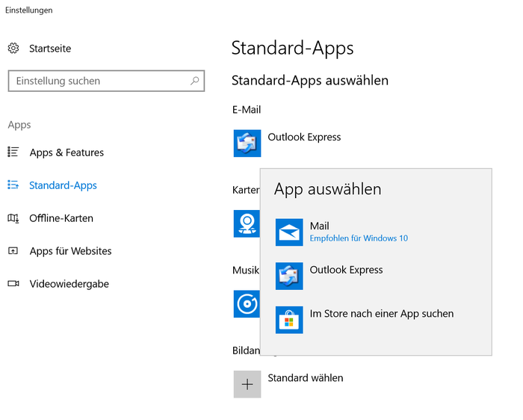Click Outlook Express icon under E-Mail

pos(247,143)
